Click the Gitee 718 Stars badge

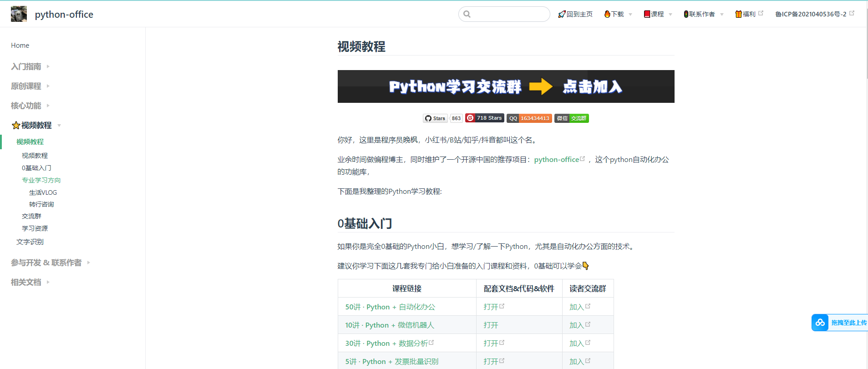tap(484, 118)
